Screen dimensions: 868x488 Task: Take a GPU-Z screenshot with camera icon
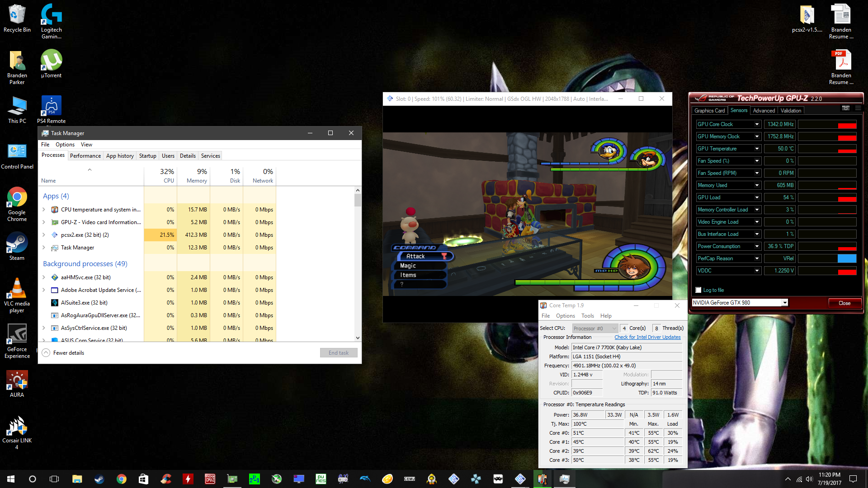click(845, 108)
